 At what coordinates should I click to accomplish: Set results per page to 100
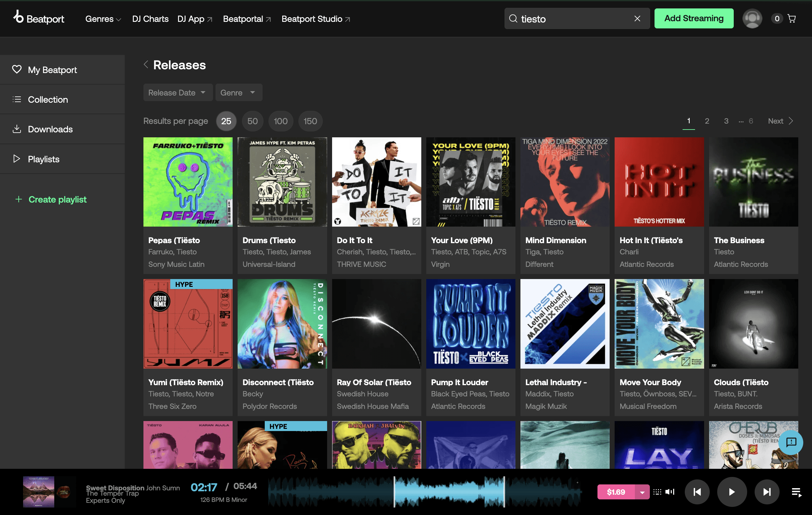click(x=281, y=121)
